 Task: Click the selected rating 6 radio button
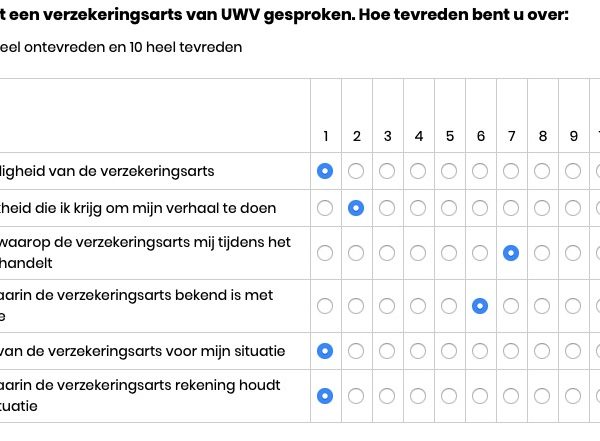[480, 306]
